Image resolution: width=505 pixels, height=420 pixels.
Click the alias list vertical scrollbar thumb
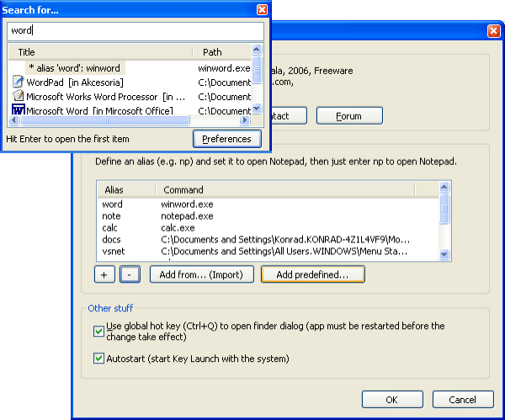click(x=444, y=209)
